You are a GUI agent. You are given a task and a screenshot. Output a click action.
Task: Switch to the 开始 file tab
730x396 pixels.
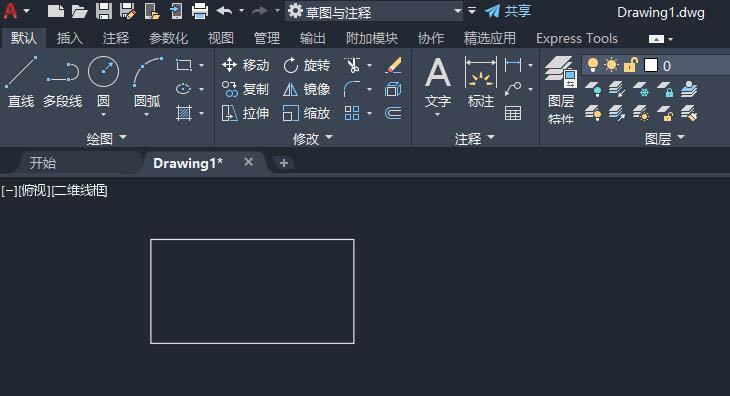tap(43, 162)
